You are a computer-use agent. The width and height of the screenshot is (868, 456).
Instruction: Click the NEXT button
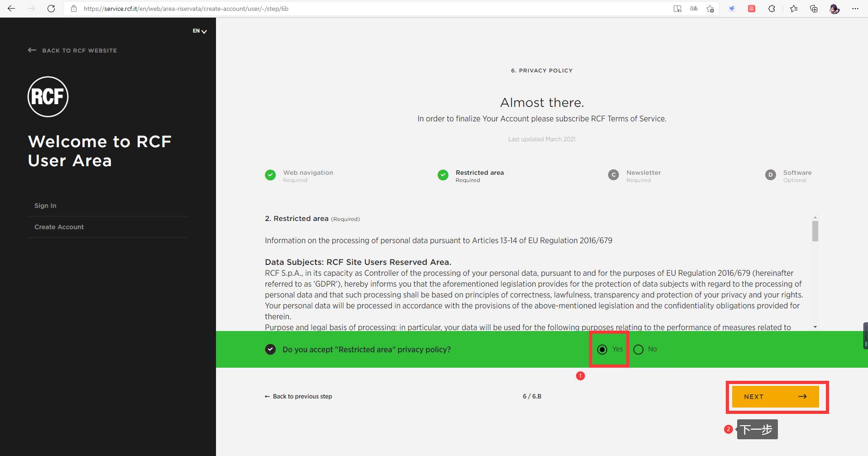[x=776, y=397]
